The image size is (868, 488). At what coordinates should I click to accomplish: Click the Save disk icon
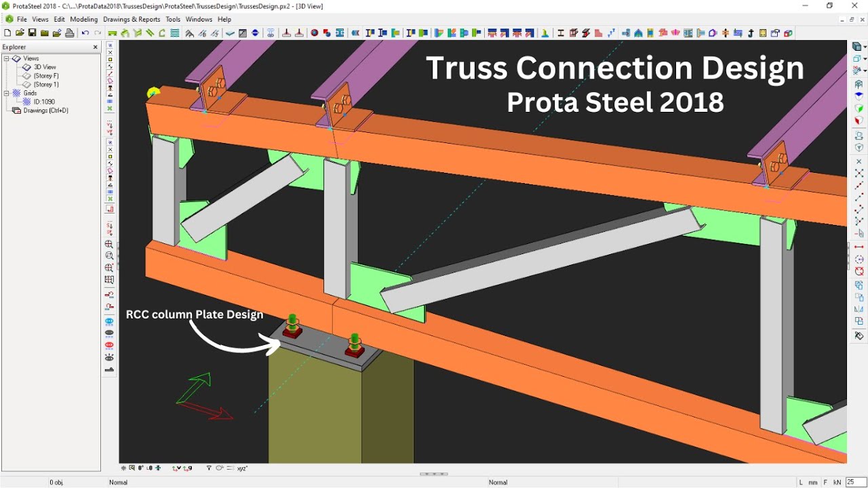coord(32,33)
